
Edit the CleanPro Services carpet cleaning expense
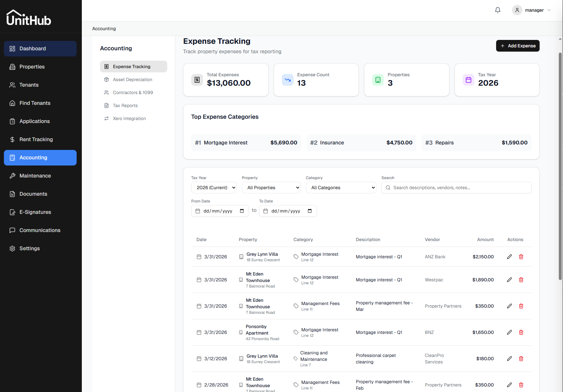(x=509, y=359)
